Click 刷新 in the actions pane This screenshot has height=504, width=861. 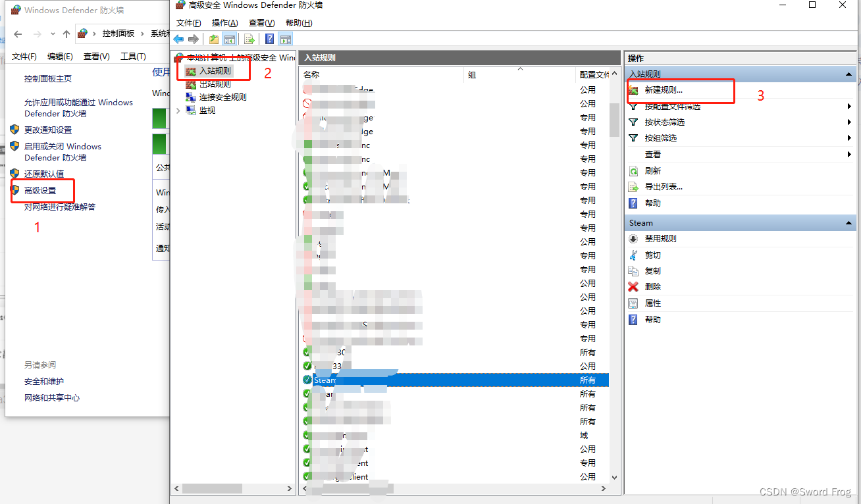pyautogui.click(x=652, y=170)
